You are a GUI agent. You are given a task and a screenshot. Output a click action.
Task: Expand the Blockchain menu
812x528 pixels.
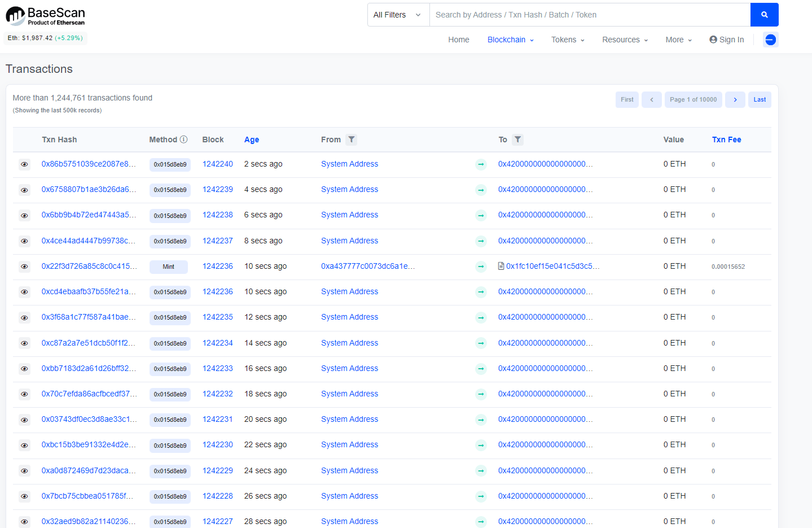pyautogui.click(x=511, y=40)
